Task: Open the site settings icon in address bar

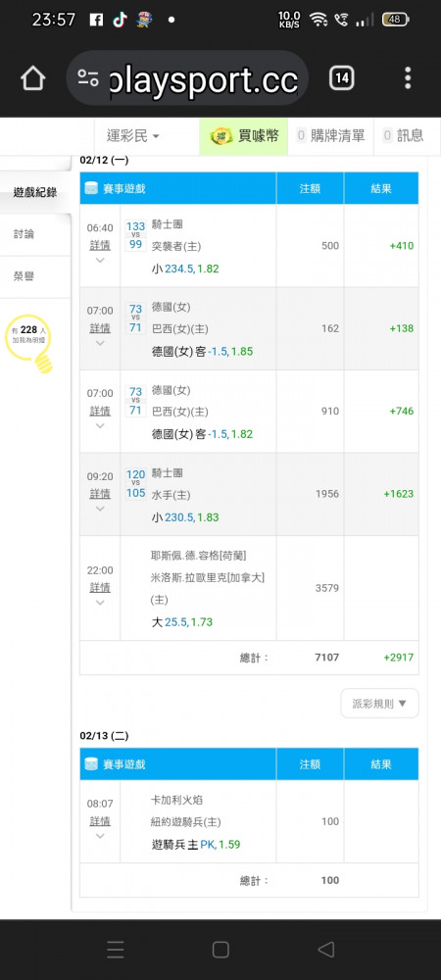Action: pyautogui.click(x=88, y=78)
